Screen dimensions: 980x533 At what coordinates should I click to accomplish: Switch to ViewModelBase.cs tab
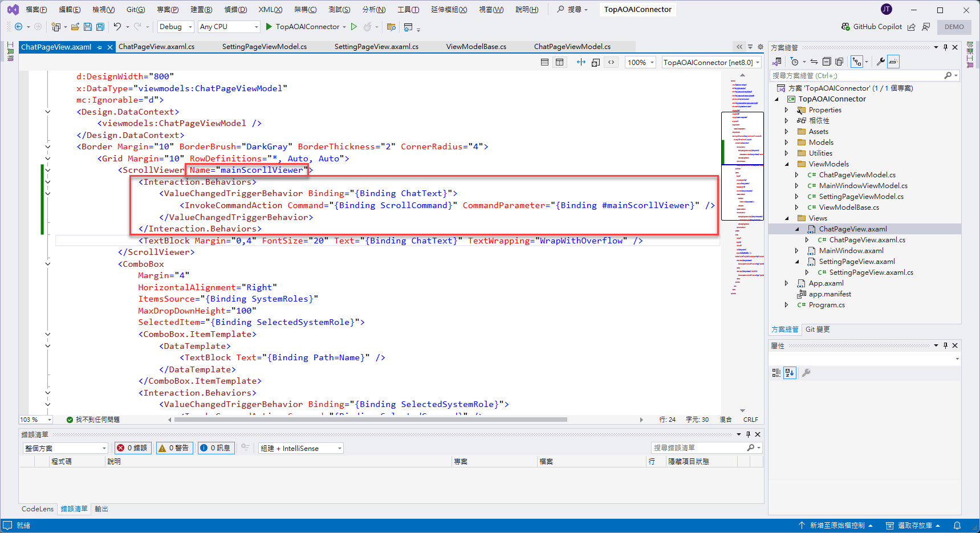pos(476,47)
